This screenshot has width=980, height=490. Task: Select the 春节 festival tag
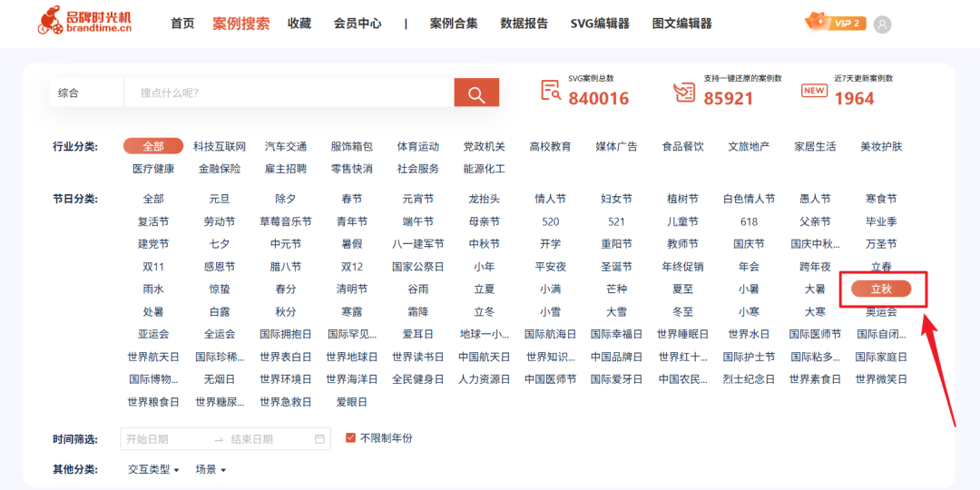coord(352,199)
